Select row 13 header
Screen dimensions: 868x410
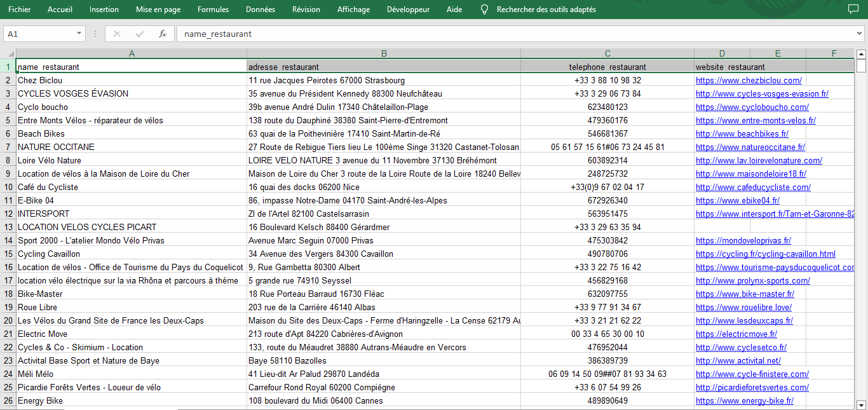8,227
